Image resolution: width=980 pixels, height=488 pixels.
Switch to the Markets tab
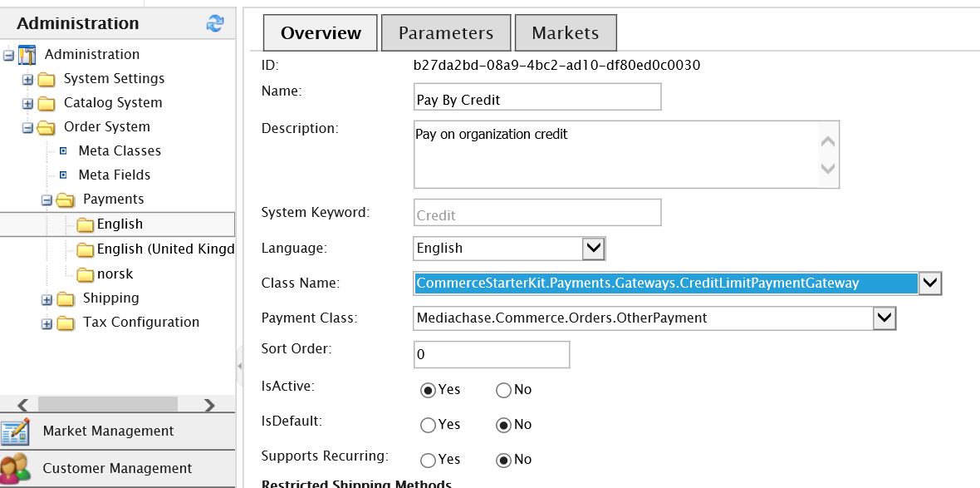pyautogui.click(x=566, y=32)
